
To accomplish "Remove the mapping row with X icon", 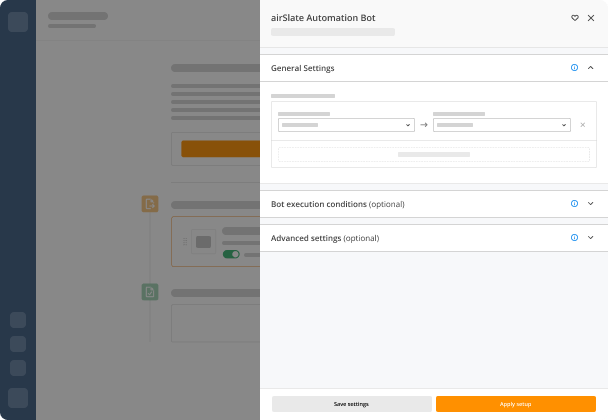I will 582,125.
